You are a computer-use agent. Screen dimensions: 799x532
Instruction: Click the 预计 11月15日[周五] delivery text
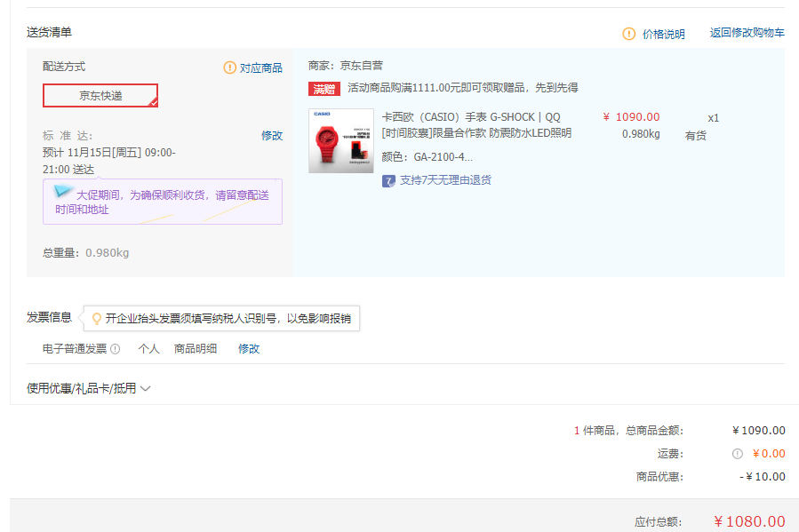[x=109, y=161]
